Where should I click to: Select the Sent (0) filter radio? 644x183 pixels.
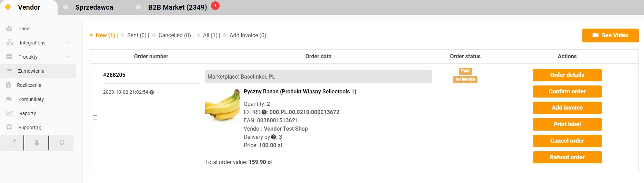123,35
